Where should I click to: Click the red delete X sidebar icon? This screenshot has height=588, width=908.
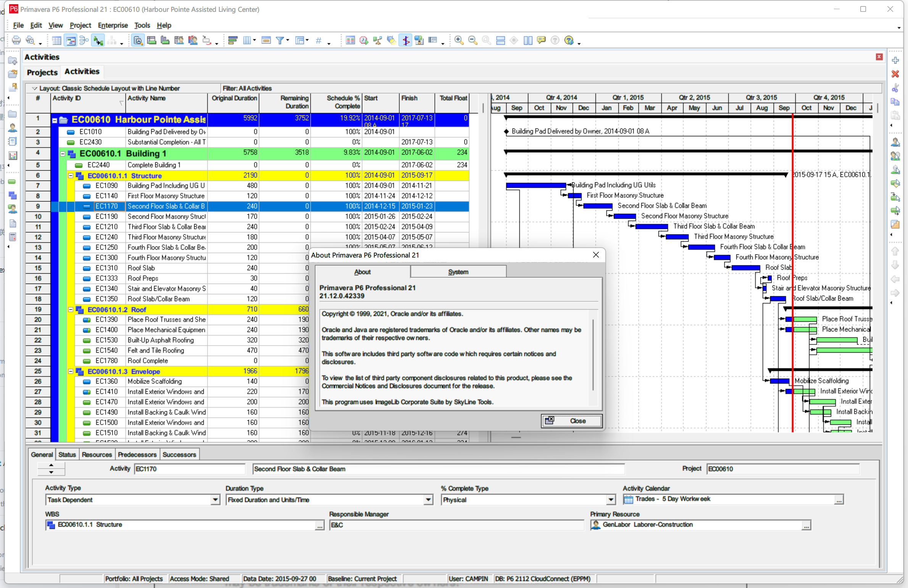click(x=895, y=74)
